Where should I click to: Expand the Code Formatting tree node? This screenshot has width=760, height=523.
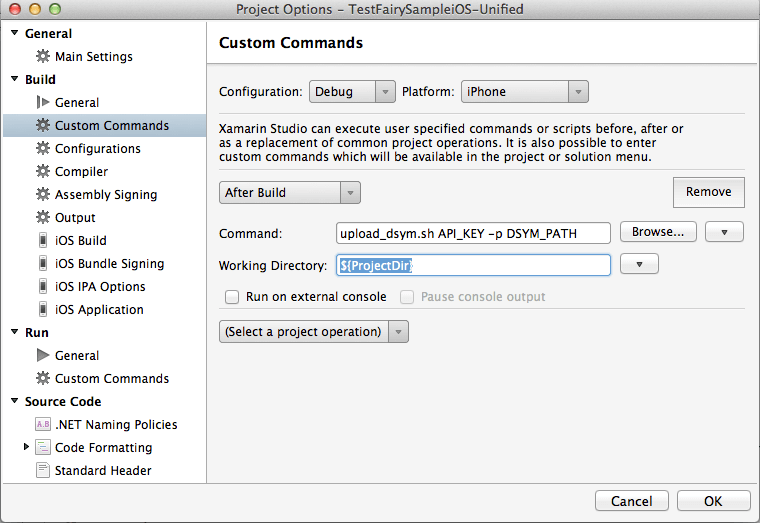coord(26,448)
